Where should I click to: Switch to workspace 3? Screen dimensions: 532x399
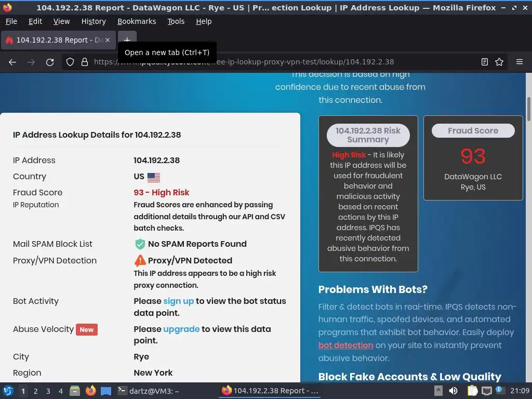coord(48,391)
